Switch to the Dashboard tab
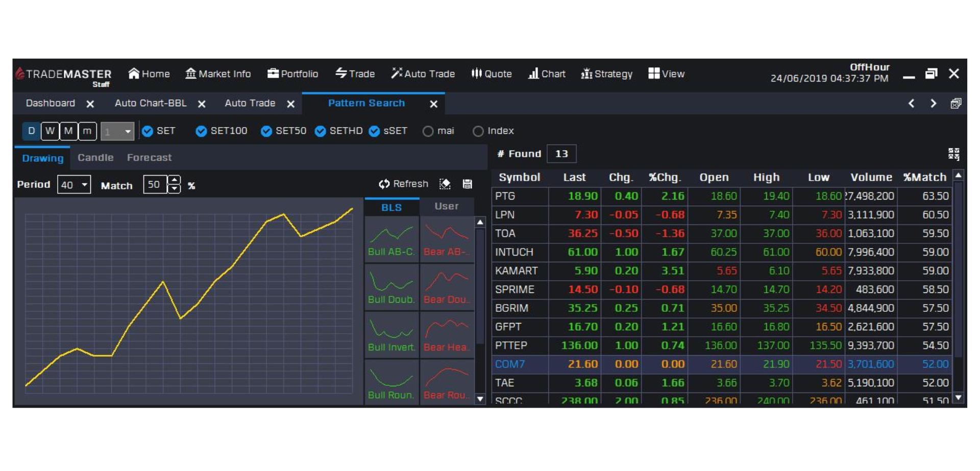 [x=50, y=103]
